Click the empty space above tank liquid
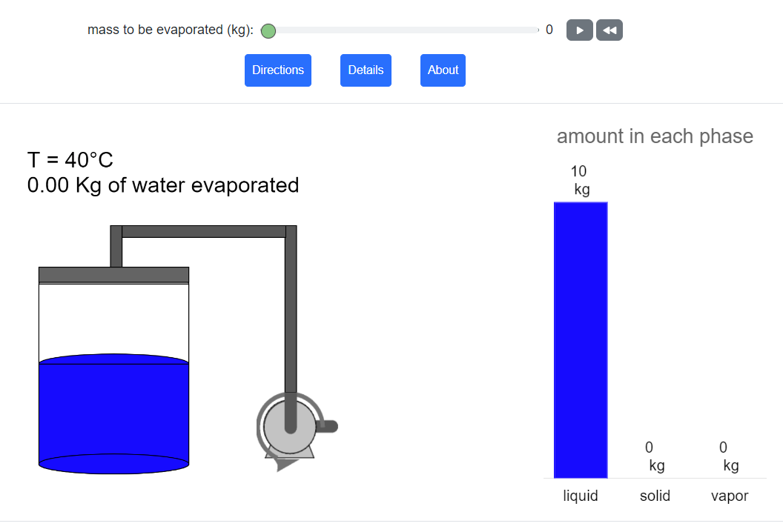 click(x=113, y=320)
